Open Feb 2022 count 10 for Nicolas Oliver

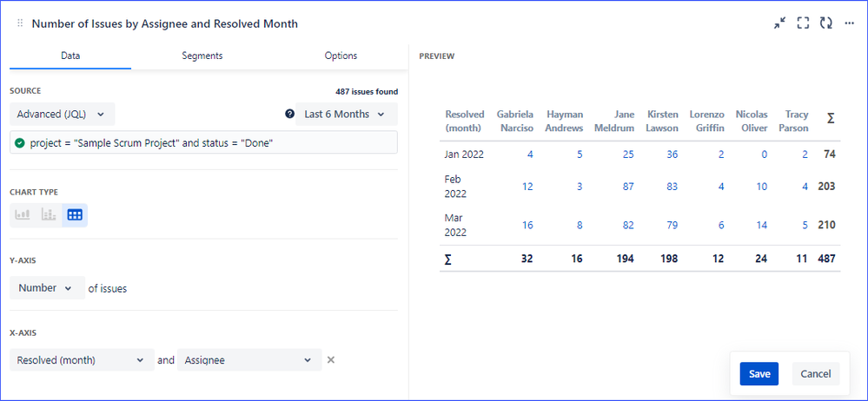pos(762,187)
